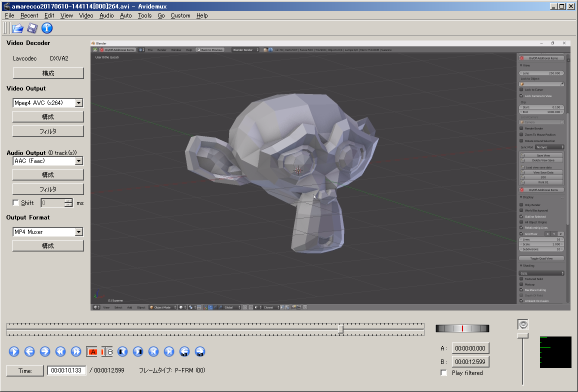This screenshot has height=392, width=578.
Task: Click the frame type text P-FRM (00)
Action: pyautogui.click(x=190, y=370)
